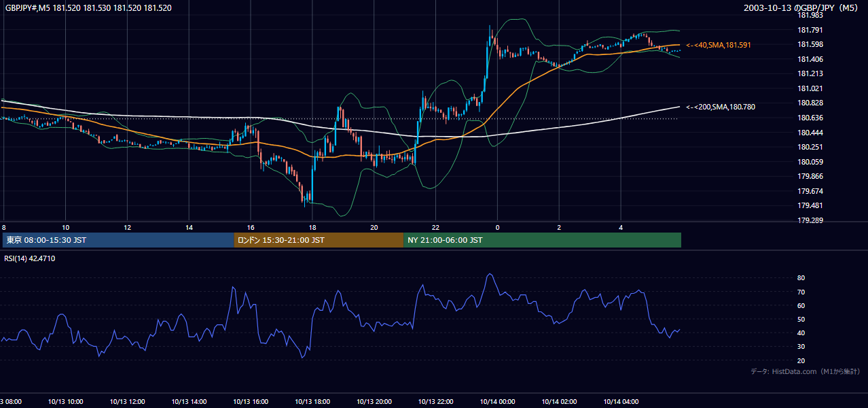The image size is (868, 408).
Task: Click the RSI(14) 42.4710 indicator label
Action: pos(30,258)
